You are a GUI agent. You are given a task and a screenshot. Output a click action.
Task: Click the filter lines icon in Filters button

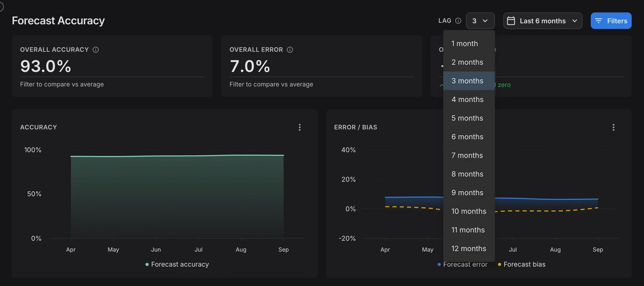coord(598,21)
